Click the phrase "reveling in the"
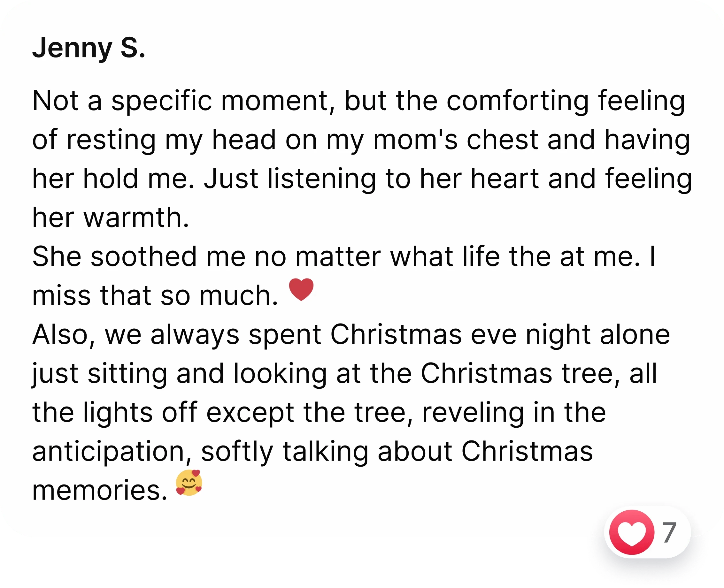The width and height of the screenshot is (724, 588). point(514,412)
